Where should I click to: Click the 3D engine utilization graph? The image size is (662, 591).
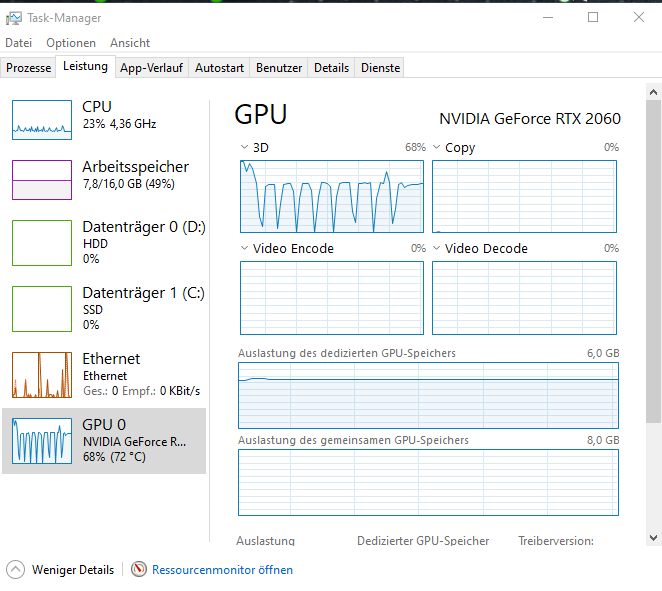(332, 196)
